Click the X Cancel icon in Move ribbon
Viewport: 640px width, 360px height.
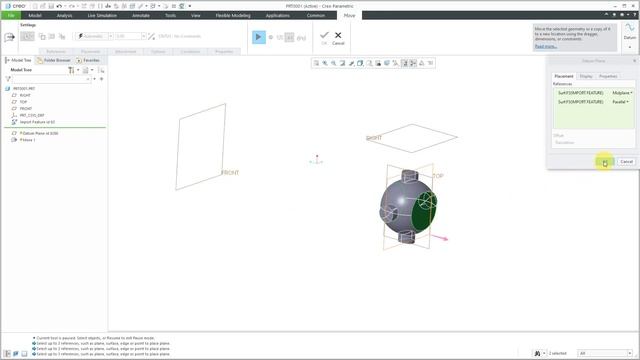click(x=338, y=35)
